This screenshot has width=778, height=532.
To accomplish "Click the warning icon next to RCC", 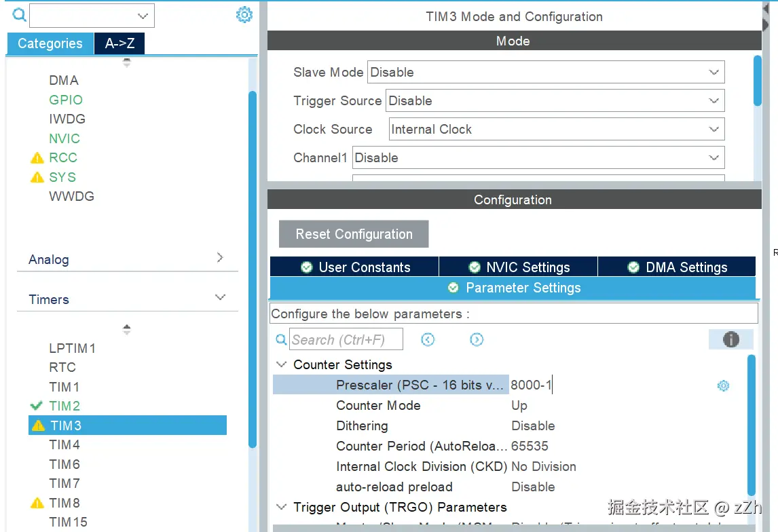I will point(37,158).
